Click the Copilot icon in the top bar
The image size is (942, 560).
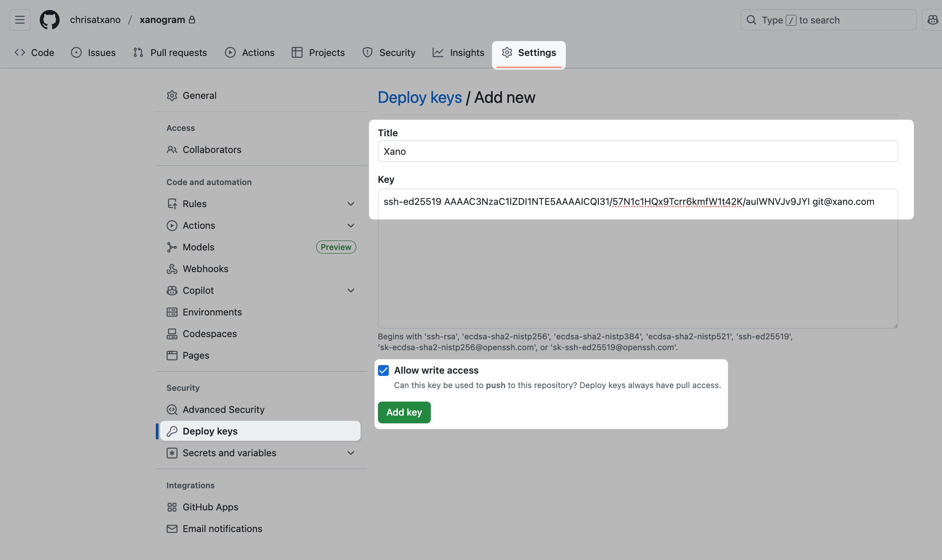[932, 20]
